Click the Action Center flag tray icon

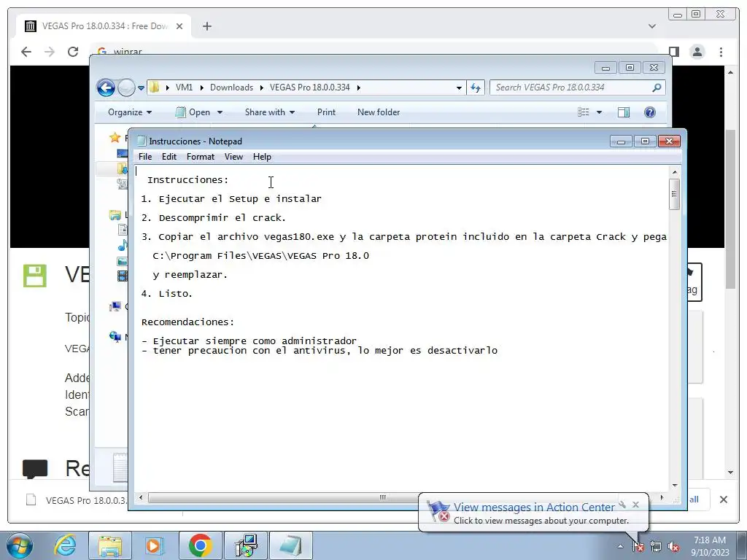tap(638, 547)
